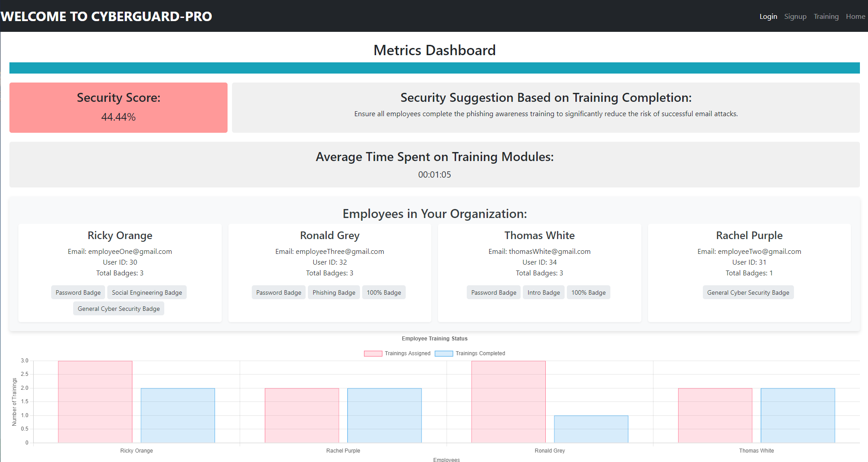
Task: Select Ronald Grey's Phishing Badge
Action: (x=334, y=292)
